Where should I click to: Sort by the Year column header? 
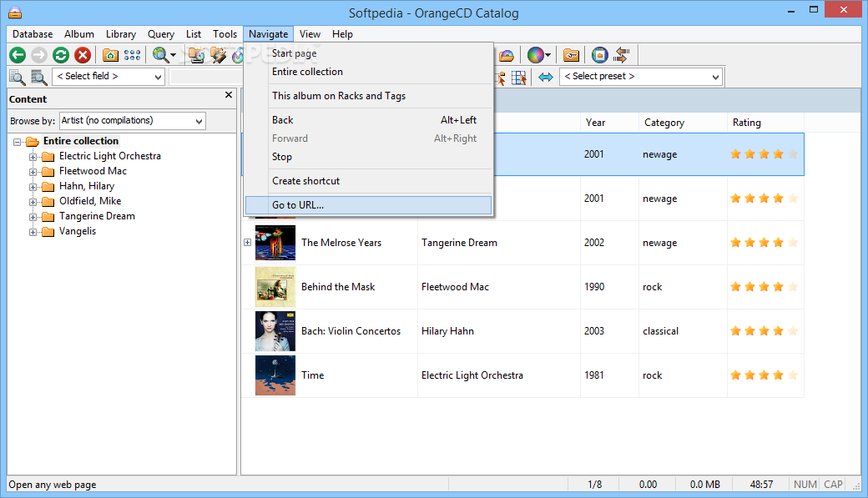pos(609,123)
